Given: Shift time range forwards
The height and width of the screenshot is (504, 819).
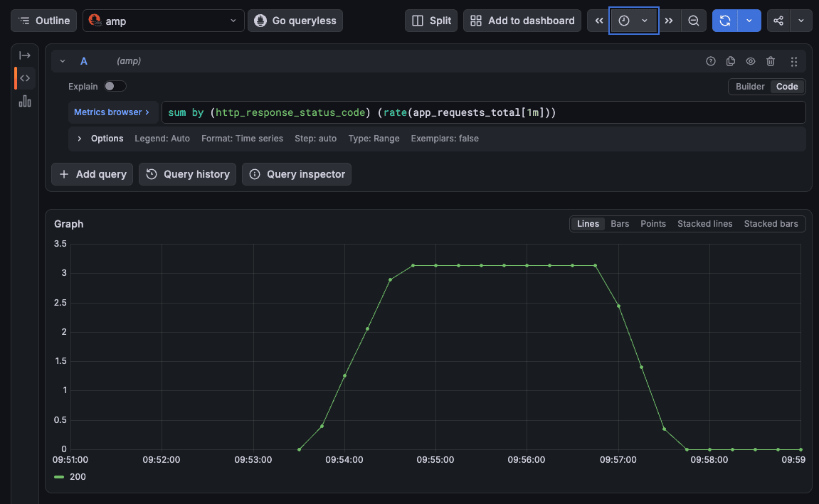Looking at the screenshot, I should (669, 21).
